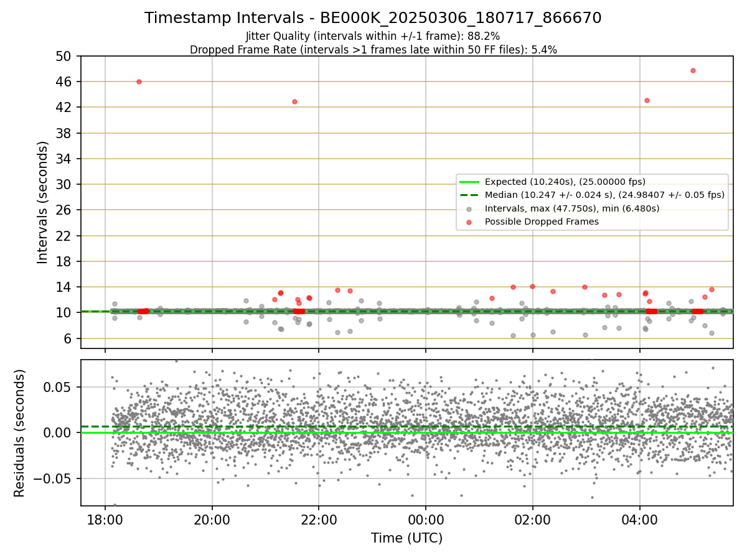Select the "Expected (10.240s)" legend entry

coord(565,182)
